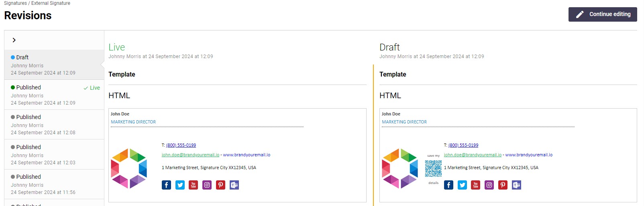This screenshot has height=206, width=644.
Task: Click john.doe email link in Live signature
Action: pyautogui.click(x=191, y=155)
